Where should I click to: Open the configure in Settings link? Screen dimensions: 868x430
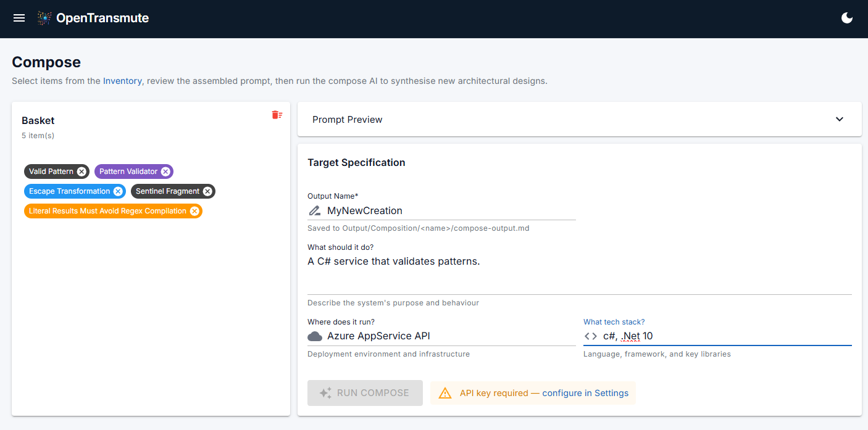pos(585,393)
